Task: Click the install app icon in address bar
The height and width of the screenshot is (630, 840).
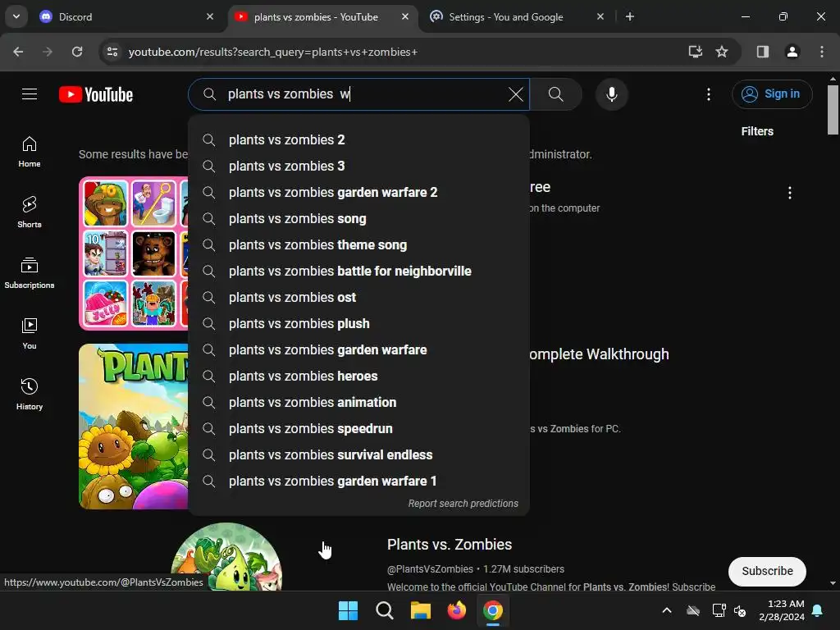Action: point(696,52)
